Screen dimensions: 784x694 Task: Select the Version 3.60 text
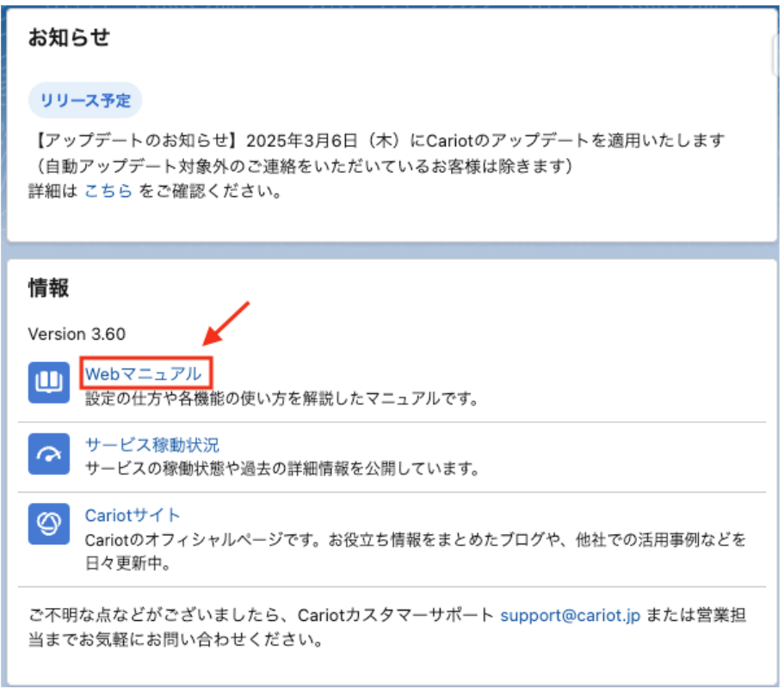coord(77,334)
